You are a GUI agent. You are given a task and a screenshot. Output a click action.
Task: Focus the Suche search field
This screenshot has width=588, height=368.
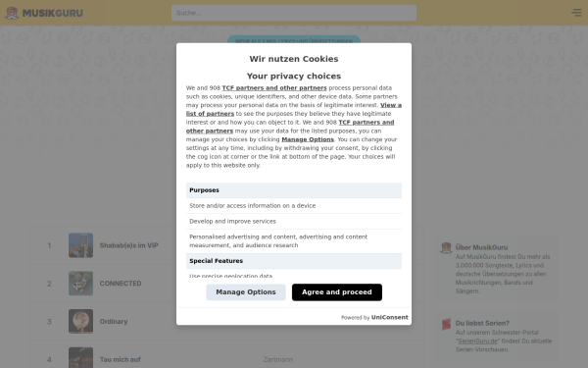[x=294, y=13]
